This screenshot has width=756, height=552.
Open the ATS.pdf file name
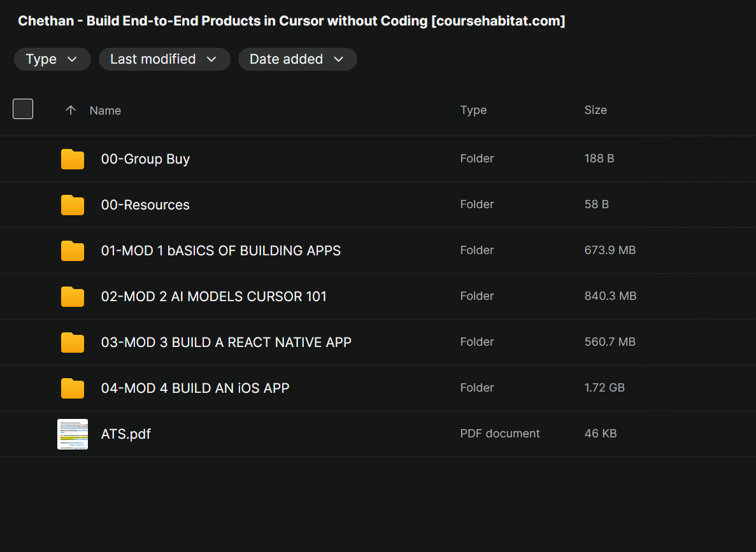(x=126, y=434)
